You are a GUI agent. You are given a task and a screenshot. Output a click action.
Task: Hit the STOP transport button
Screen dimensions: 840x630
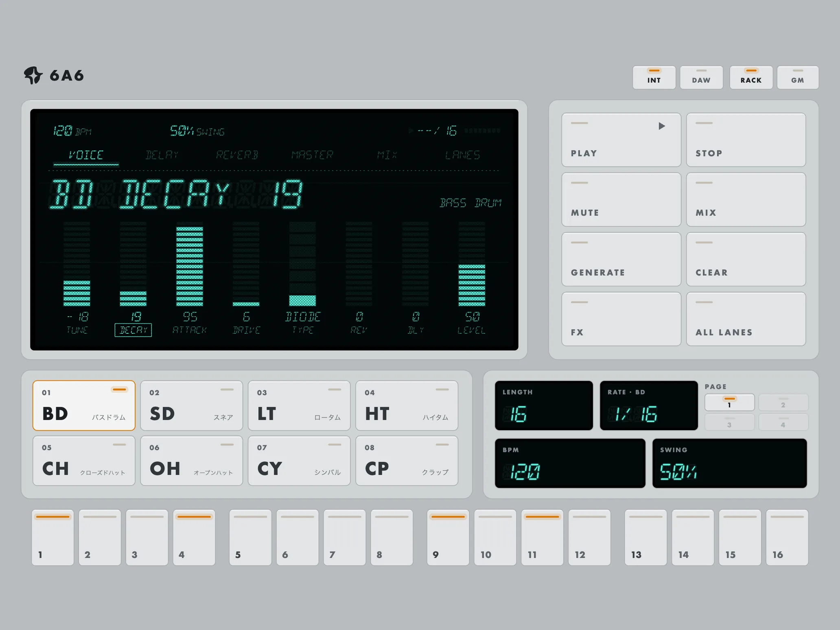coord(746,140)
